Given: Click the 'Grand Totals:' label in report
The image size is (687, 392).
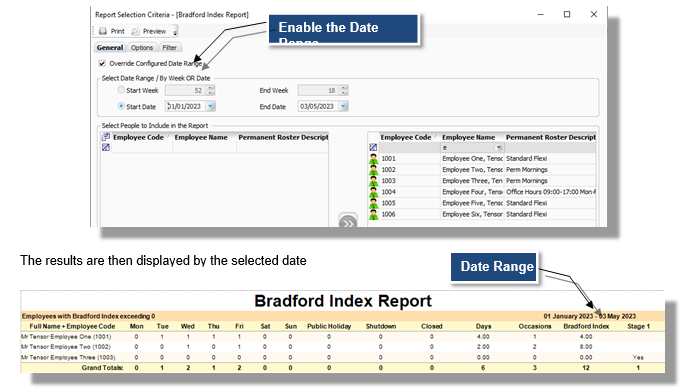Looking at the screenshot, I should tap(102, 368).
